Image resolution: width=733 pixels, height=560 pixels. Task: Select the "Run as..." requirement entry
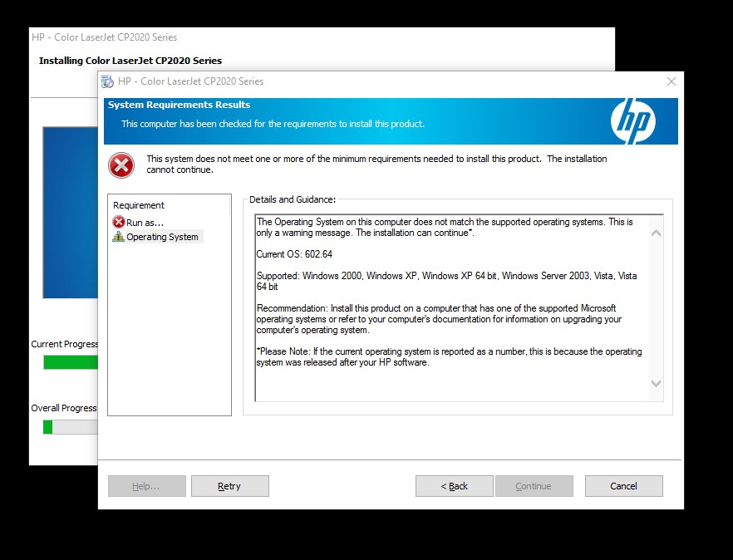145,222
